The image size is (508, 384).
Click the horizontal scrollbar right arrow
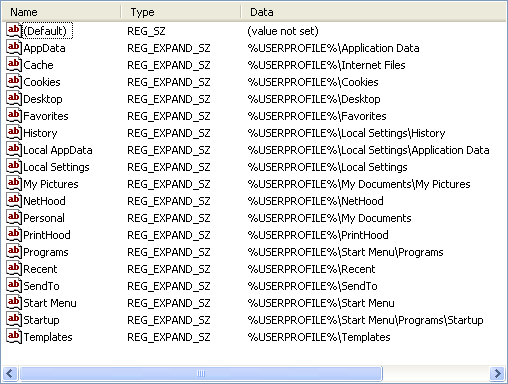(x=498, y=373)
